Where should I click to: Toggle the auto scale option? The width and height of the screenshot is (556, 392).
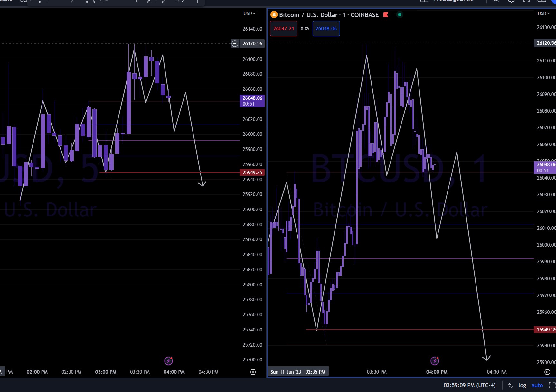(537, 385)
